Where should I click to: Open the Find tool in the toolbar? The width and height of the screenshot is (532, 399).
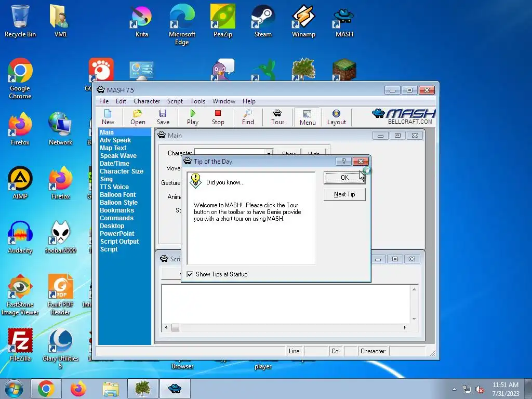(248, 117)
